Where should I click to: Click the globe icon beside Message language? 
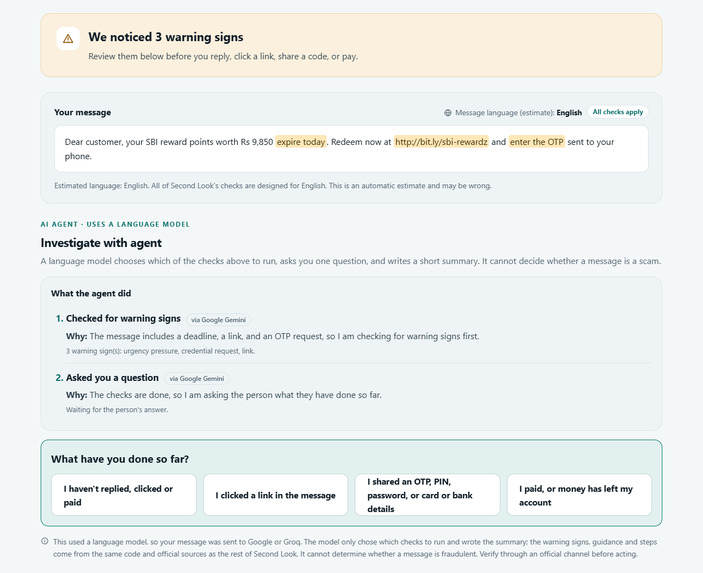tap(447, 113)
